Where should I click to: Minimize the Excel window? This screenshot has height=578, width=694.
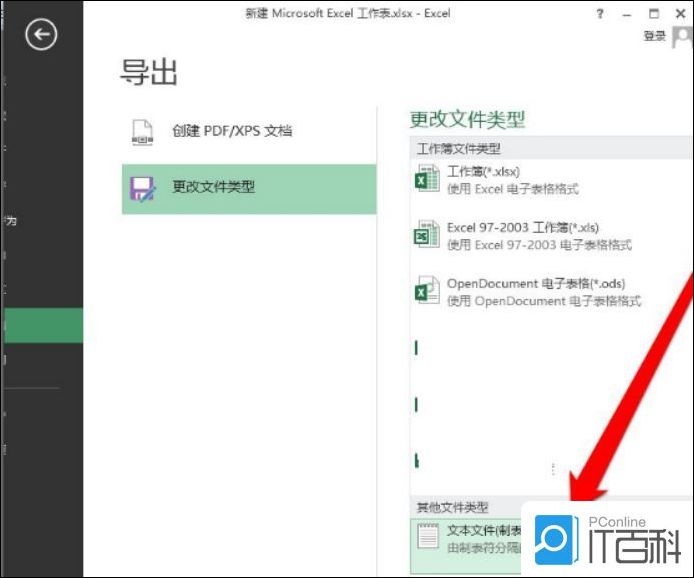pyautogui.click(x=627, y=15)
